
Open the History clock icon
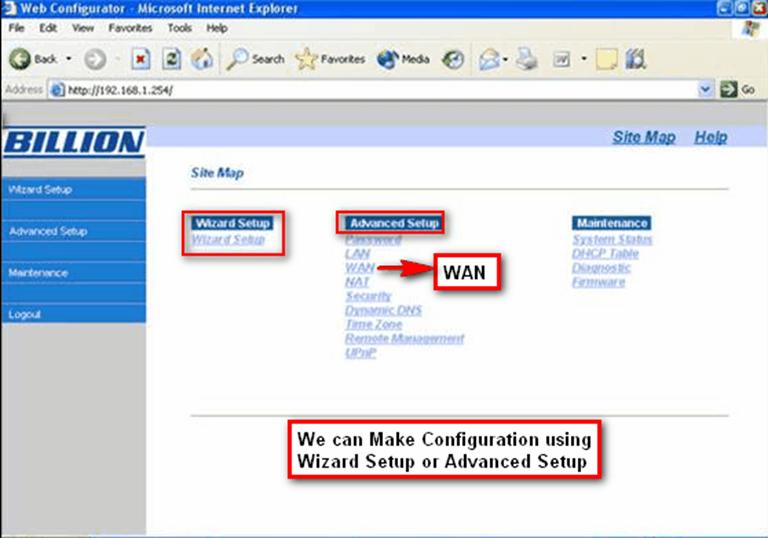453,60
